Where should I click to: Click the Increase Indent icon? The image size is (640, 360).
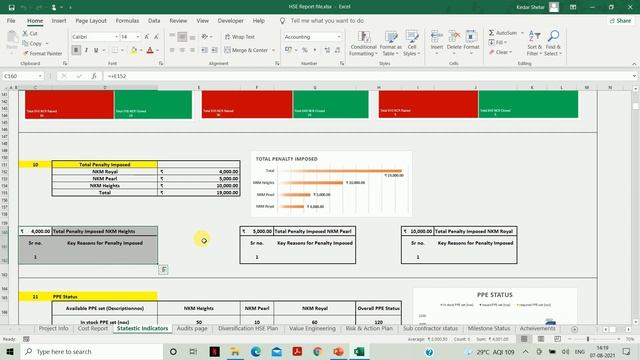tap(214, 50)
